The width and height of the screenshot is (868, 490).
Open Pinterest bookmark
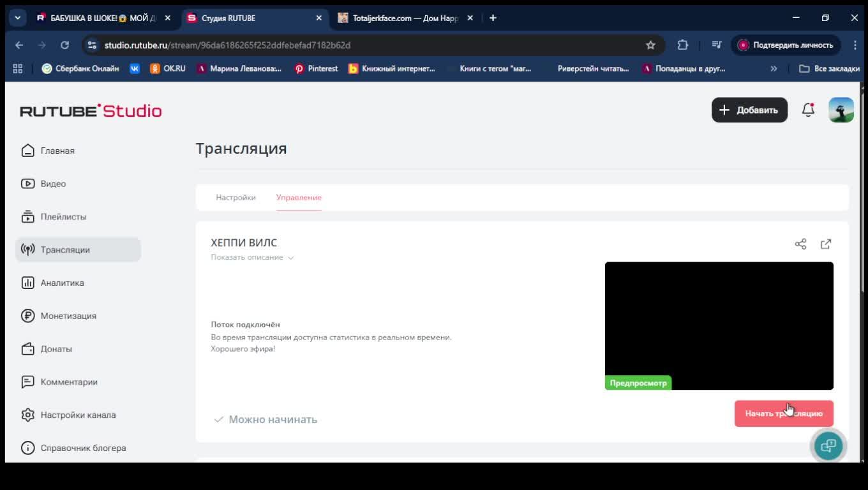[x=316, y=68]
